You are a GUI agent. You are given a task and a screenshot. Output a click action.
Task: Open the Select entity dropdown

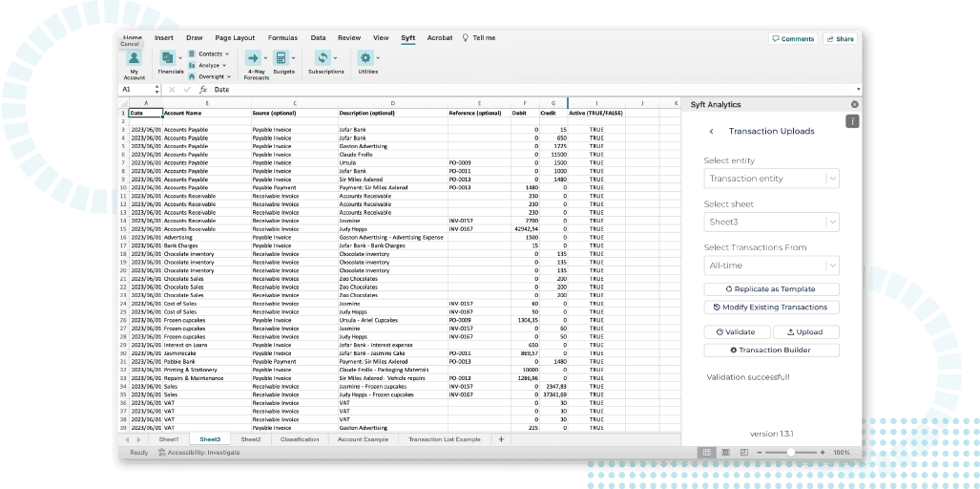coord(771,179)
